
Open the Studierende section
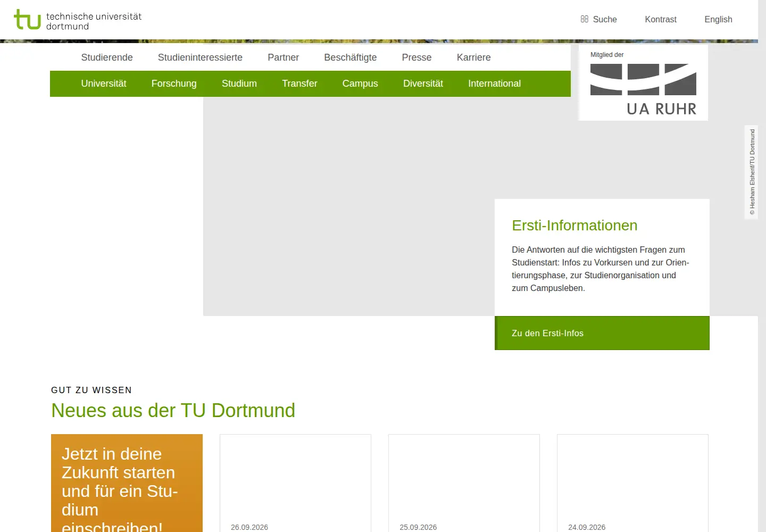[107, 57]
